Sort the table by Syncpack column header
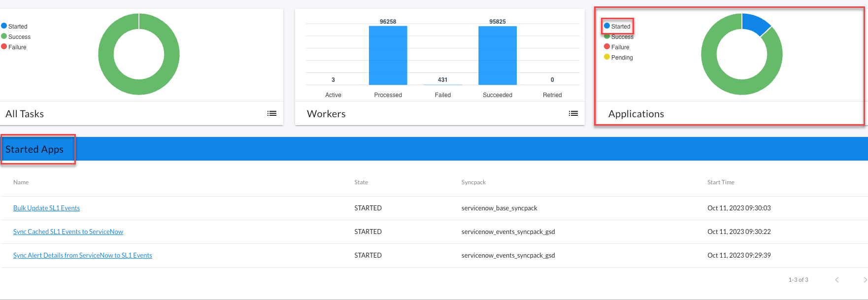This screenshot has height=300, width=868. (473, 182)
